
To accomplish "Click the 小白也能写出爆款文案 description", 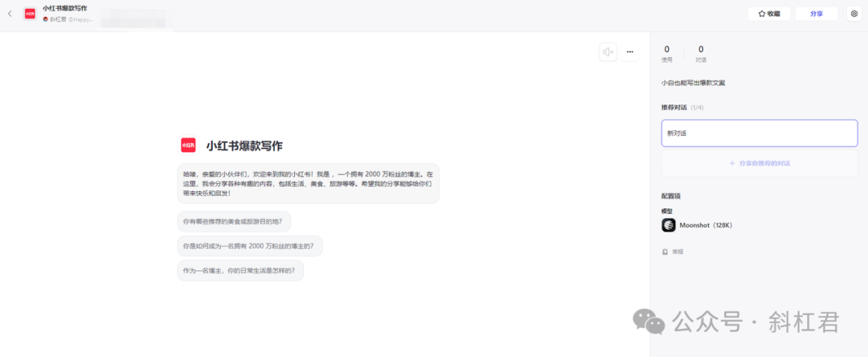I will [x=693, y=83].
